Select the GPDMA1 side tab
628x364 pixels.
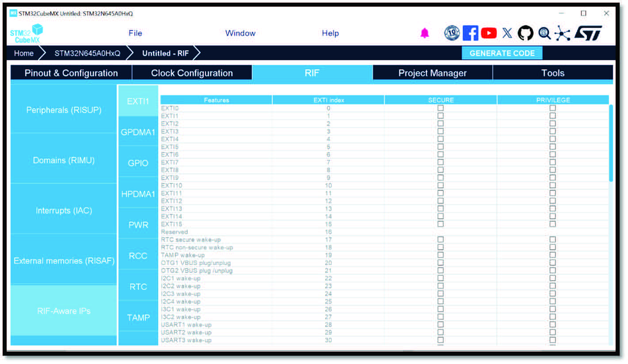point(138,132)
